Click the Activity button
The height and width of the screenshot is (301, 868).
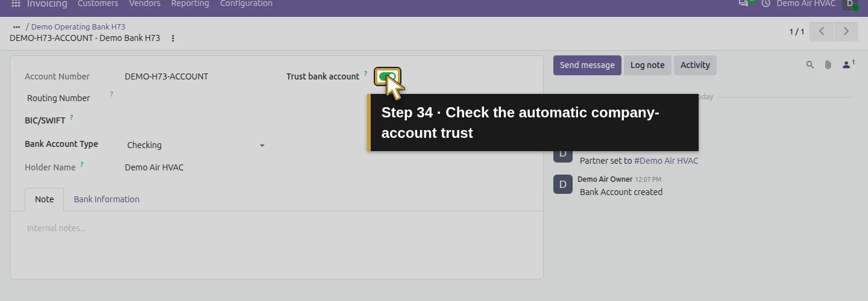pos(695,65)
